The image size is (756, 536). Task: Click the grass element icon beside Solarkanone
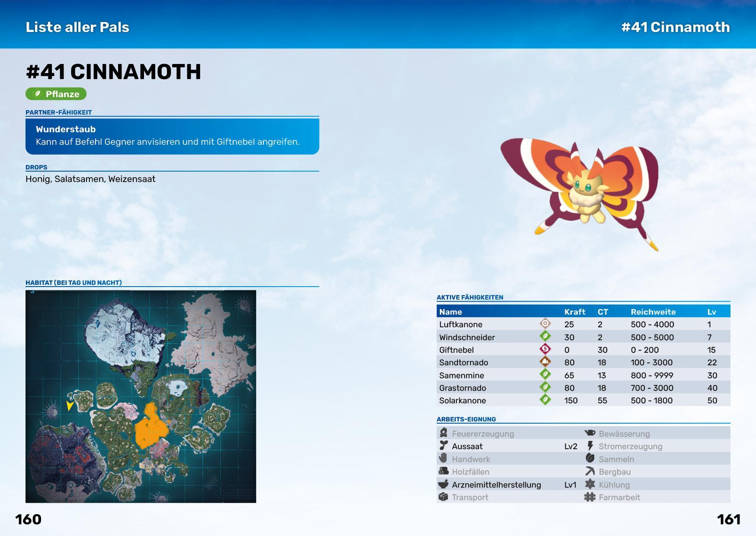[545, 399]
